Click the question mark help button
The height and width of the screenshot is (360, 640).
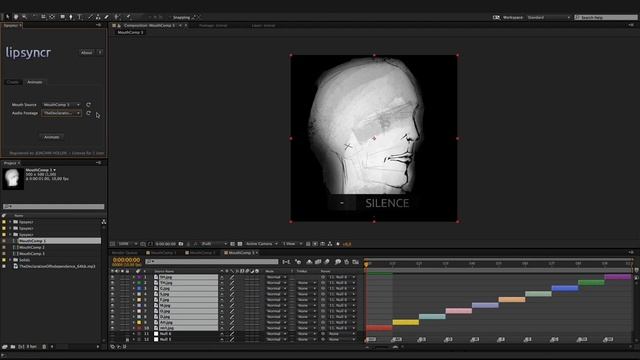100,52
